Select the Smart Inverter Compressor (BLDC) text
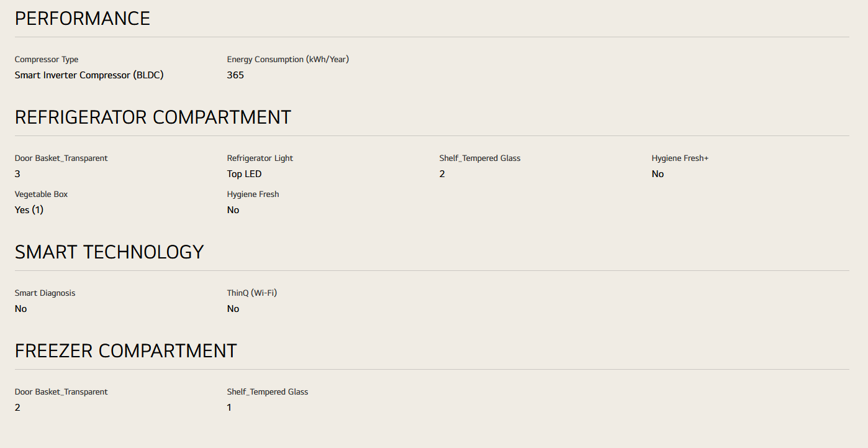Viewport: 868px width, 448px height. pyautogui.click(x=89, y=75)
